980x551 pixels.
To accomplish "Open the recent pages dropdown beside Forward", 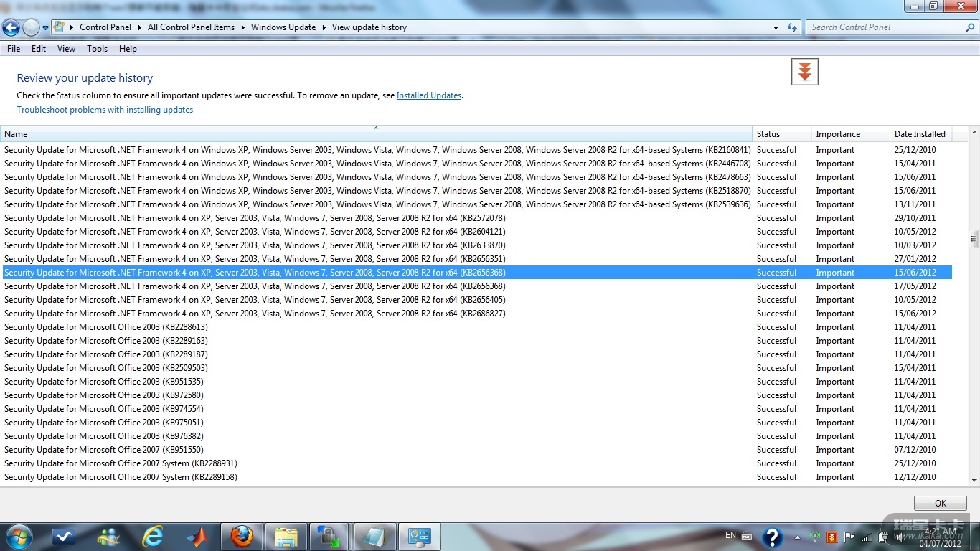I will coord(46,28).
